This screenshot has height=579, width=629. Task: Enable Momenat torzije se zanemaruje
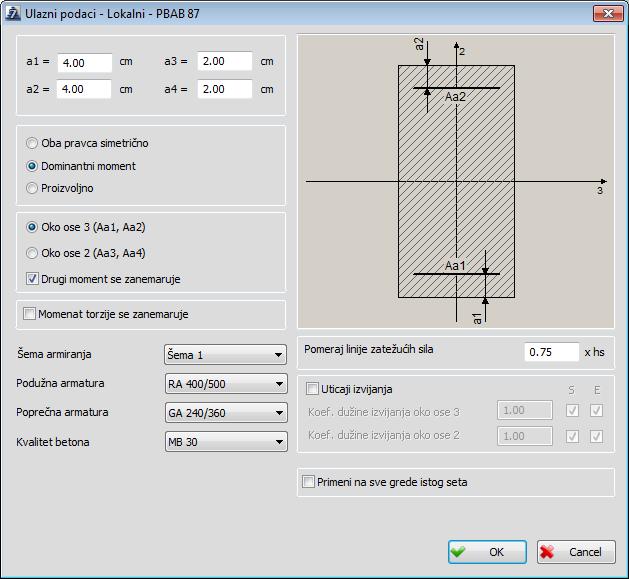29,314
